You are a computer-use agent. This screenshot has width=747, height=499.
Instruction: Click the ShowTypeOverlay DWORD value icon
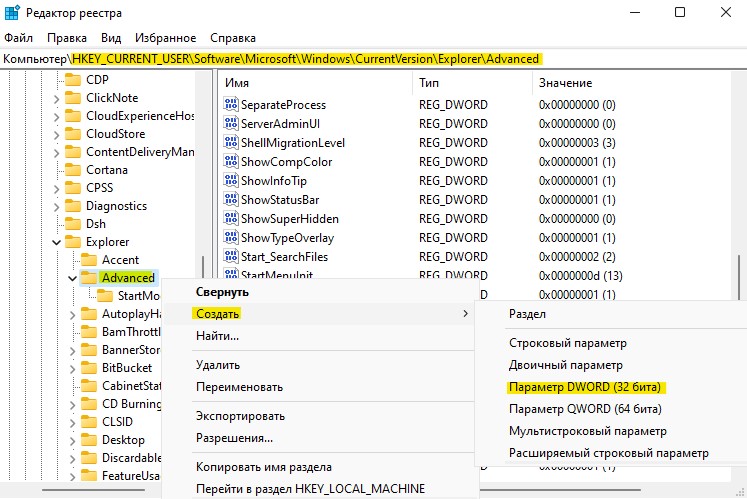[x=231, y=237]
